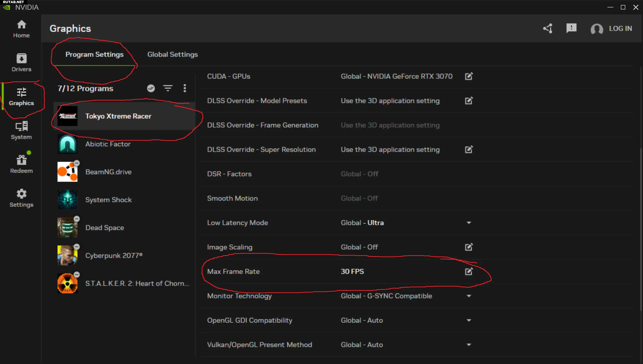Click Global - NVIDIA GeForce RTX 3070 value

[x=396, y=76]
